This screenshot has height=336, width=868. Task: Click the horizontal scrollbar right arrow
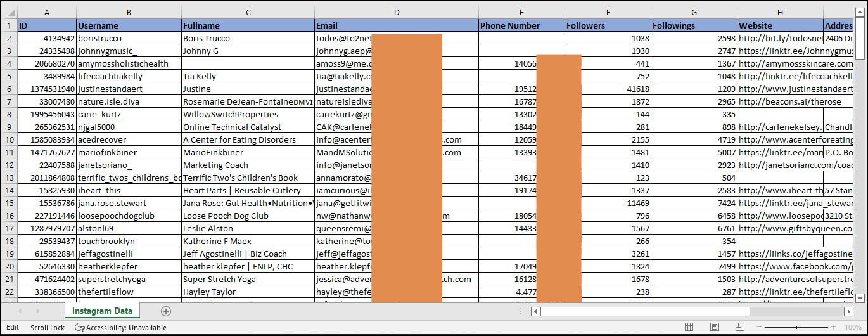pyautogui.click(x=848, y=311)
